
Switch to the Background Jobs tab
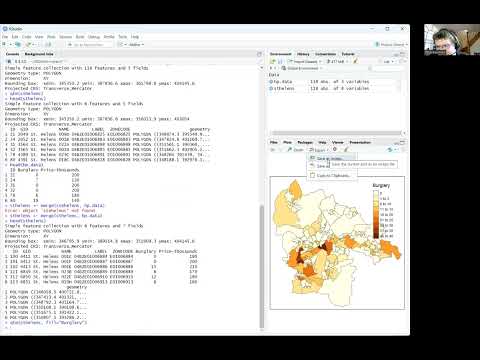[x=39, y=54]
